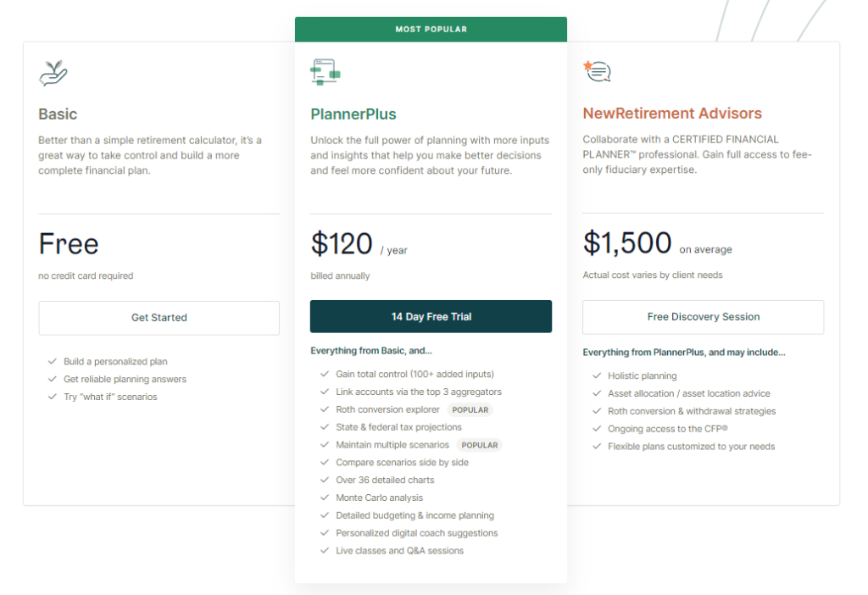Click checkmark next to Monte Carlo analysis

(325, 498)
